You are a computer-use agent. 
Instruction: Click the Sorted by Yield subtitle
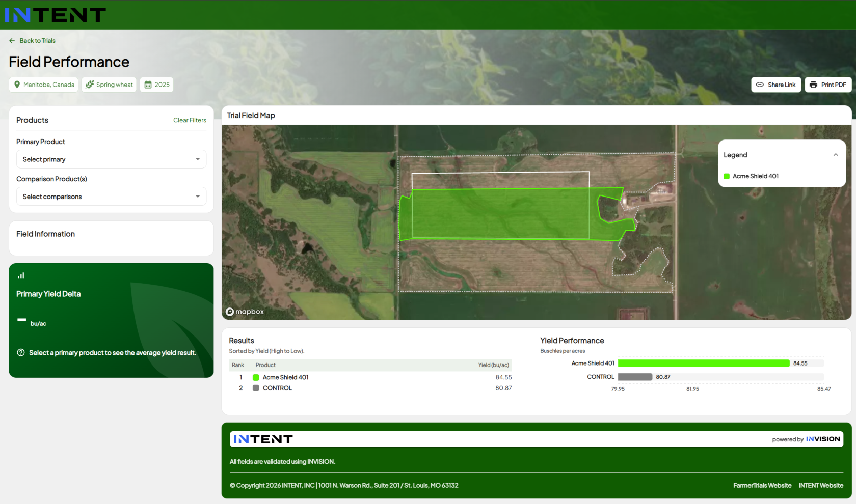[x=266, y=351]
